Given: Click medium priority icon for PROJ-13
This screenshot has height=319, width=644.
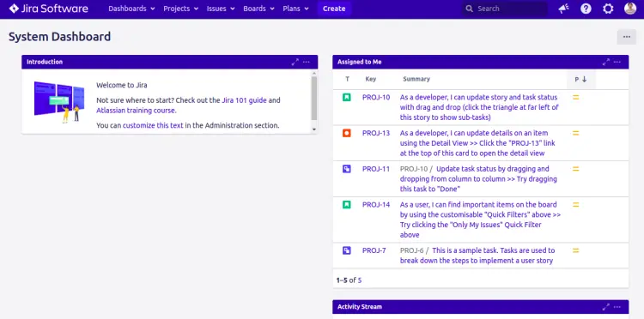Looking at the screenshot, I should click(576, 133).
